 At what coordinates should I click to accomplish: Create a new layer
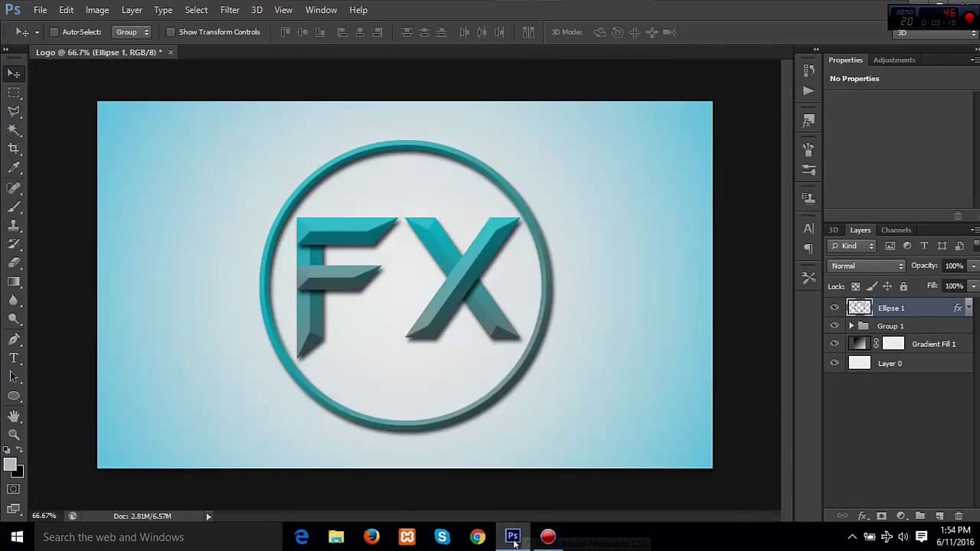[939, 516]
